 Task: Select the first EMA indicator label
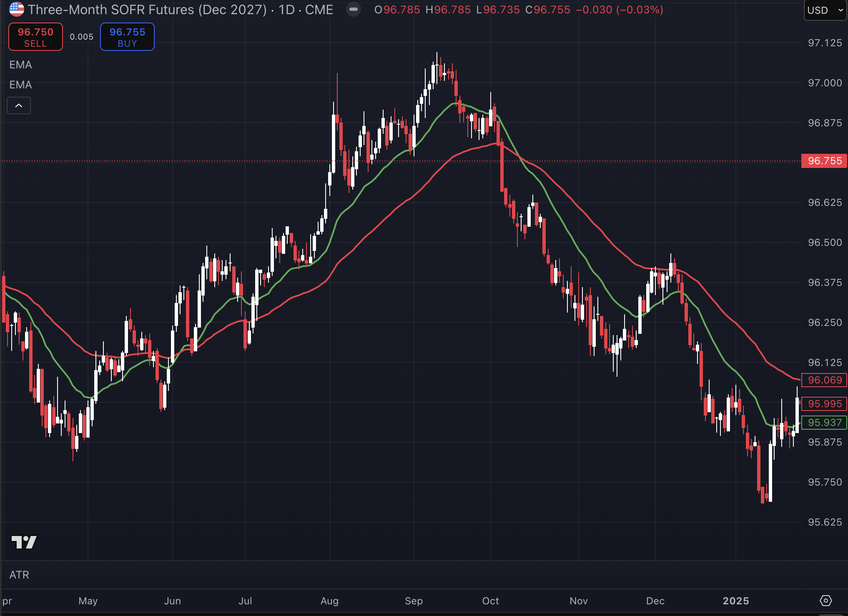[21, 65]
